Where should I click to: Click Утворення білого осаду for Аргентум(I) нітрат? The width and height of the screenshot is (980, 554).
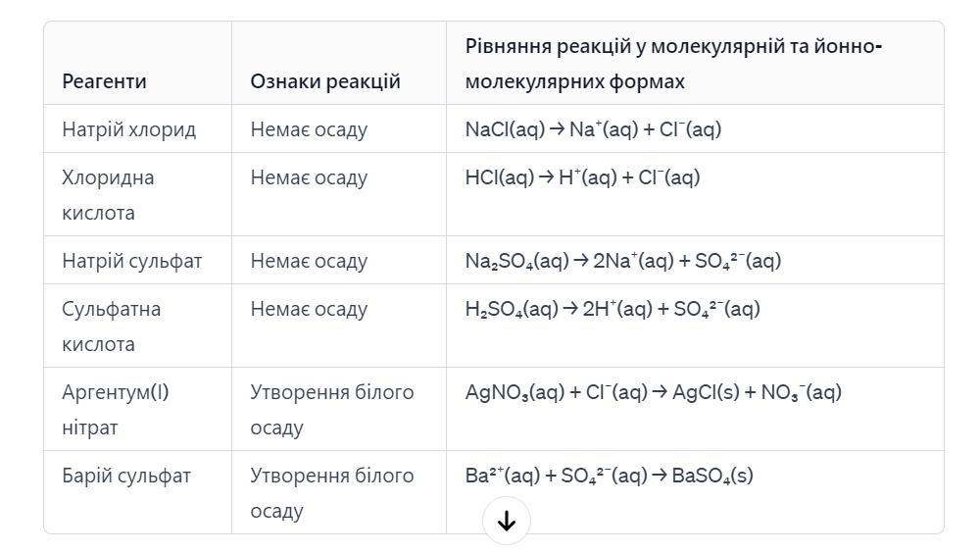click(331, 410)
